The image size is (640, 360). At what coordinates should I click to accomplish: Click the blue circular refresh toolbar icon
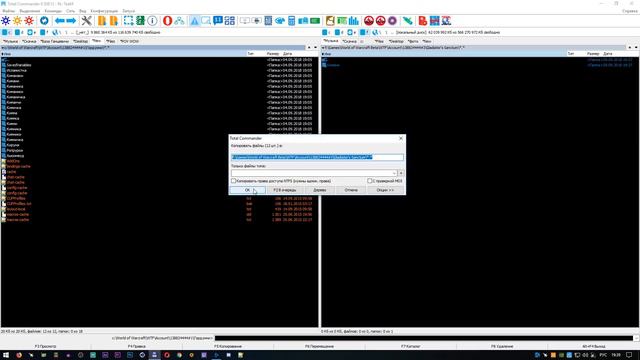[x=44, y=20]
